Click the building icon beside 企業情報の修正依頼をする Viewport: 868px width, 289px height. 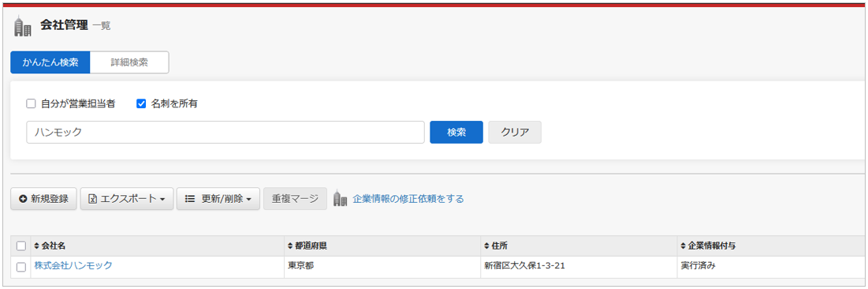[340, 198]
